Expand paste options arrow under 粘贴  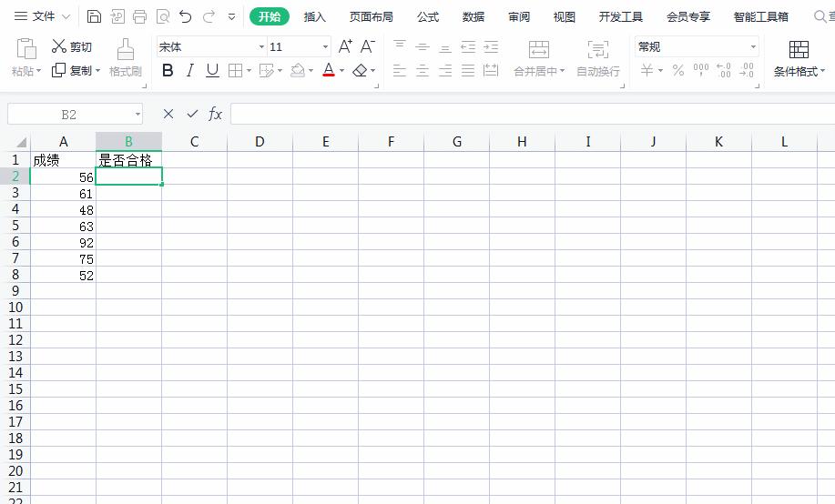39,71
